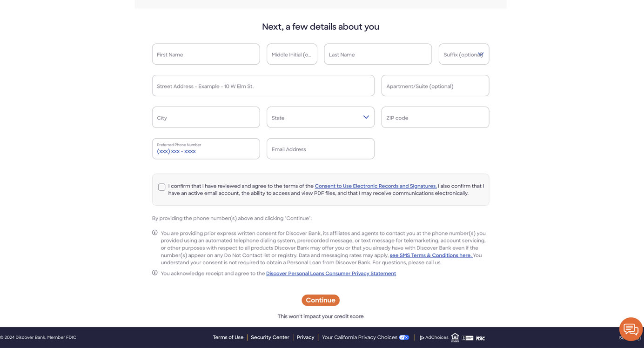
Task: Click the Email Address input field
Action: [x=320, y=148]
